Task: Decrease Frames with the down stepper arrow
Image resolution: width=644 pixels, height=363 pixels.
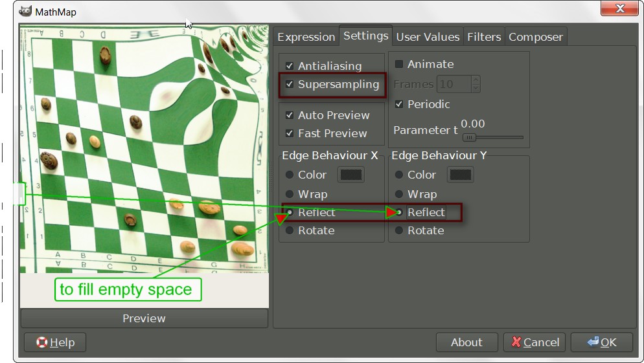Action: coord(476,89)
